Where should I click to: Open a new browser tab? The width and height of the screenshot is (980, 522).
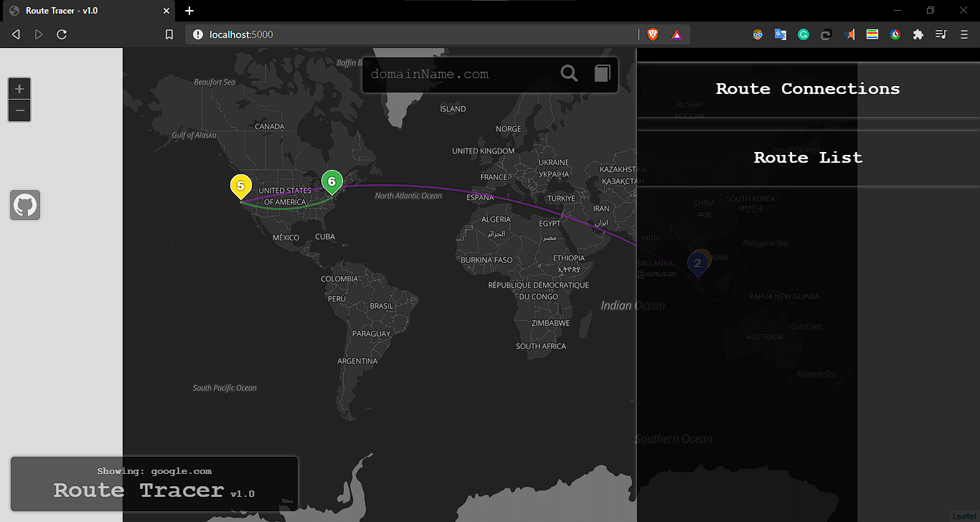click(189, 11)
